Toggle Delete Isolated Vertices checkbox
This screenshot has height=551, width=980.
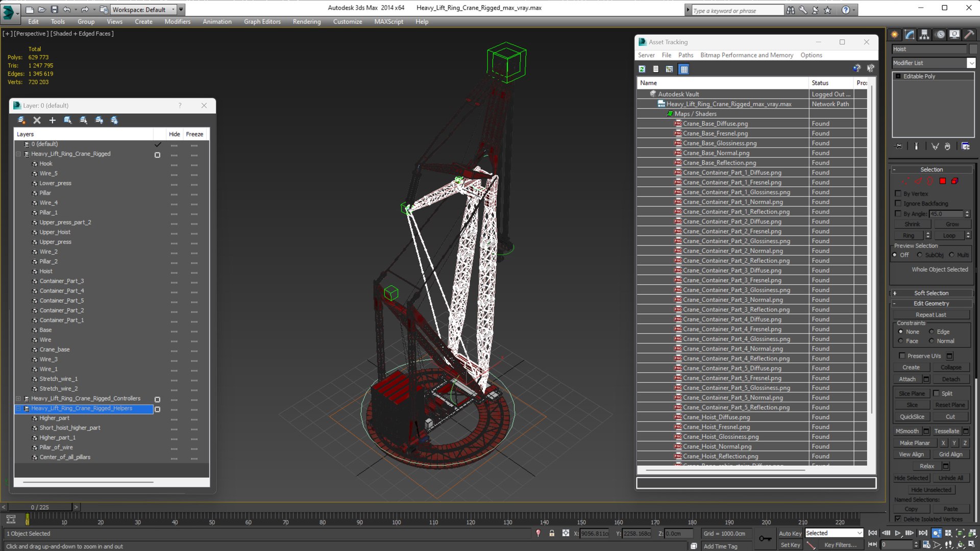898,519
